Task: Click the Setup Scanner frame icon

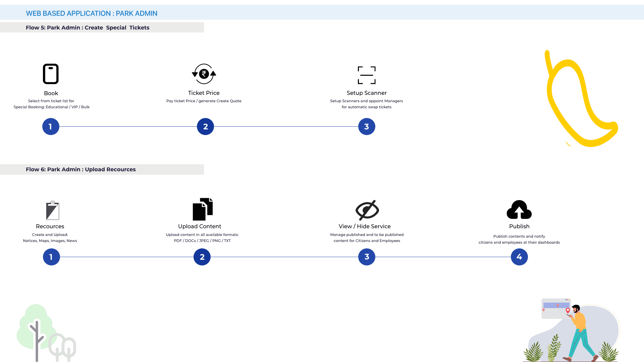Action: pos(367,75)
